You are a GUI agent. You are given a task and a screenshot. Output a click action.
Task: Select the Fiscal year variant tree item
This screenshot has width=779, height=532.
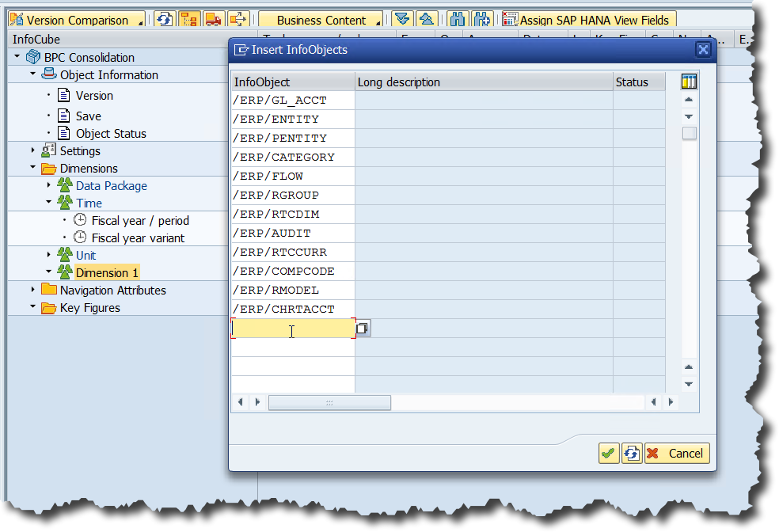tap(138, 237)
